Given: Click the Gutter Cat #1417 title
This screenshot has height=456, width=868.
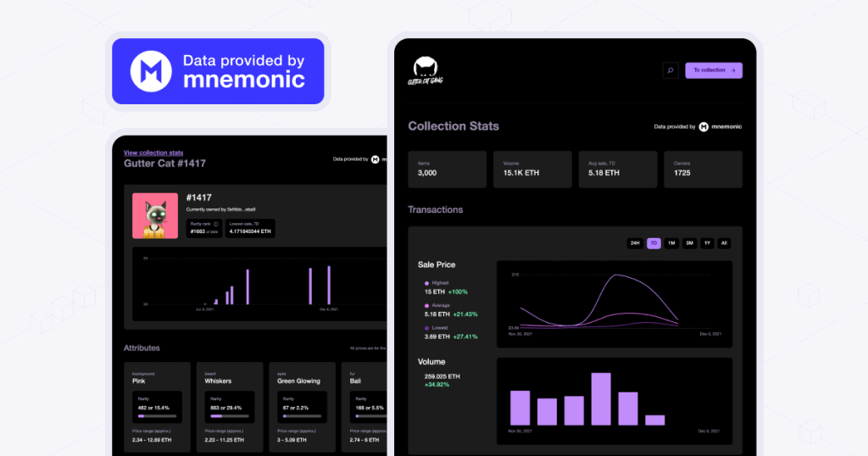Looking at the screenshot, I should click(165, 164).
